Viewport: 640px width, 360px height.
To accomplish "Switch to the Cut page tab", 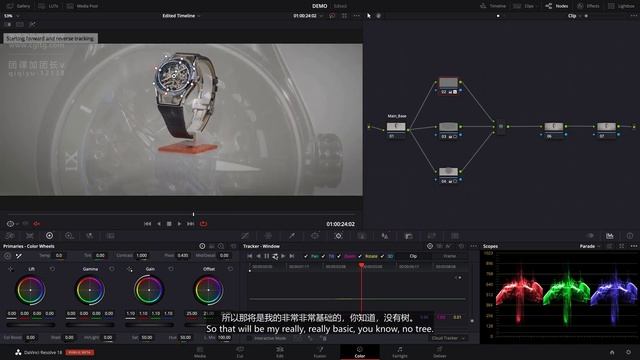I will (240, 352).
